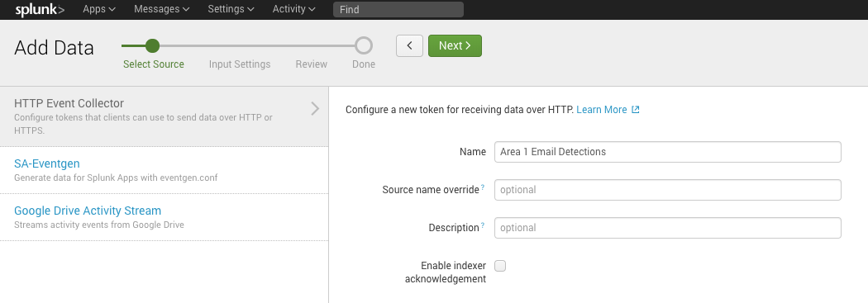
Task: Click the Select Source step label
Action: coord(153,64)
